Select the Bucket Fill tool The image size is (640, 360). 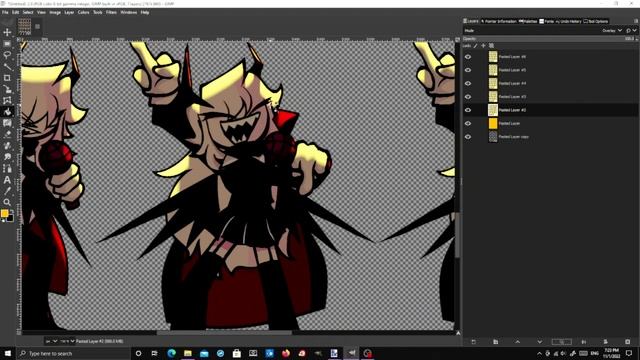click(7, 111)
